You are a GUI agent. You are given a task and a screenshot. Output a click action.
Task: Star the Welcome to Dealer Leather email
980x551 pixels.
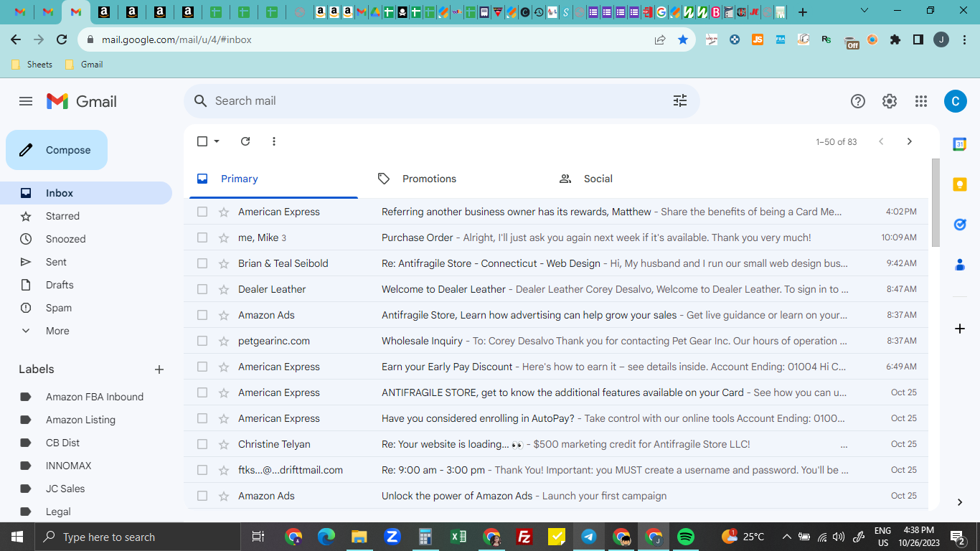(224, 289)
